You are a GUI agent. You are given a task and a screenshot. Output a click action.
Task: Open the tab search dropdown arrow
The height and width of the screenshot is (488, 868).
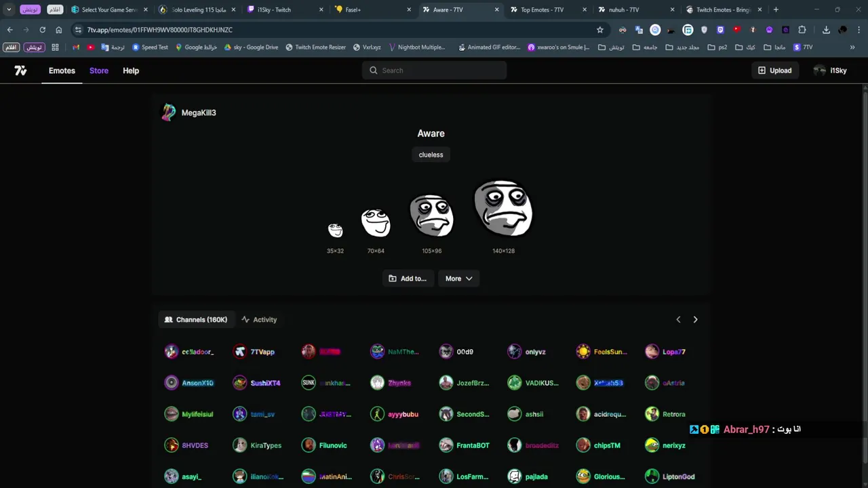coord(9,9)
